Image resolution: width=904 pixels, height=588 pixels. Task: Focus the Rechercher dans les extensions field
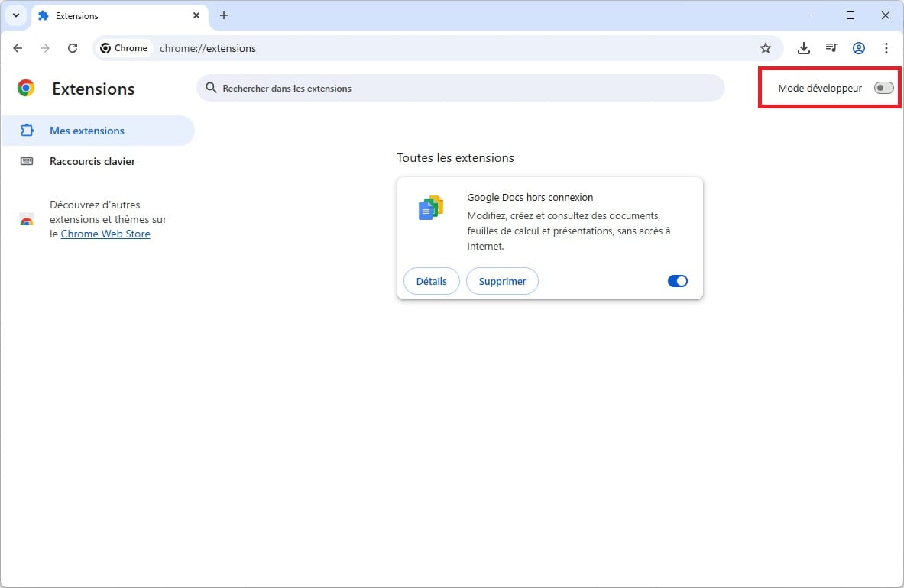(x=460, y=88)
